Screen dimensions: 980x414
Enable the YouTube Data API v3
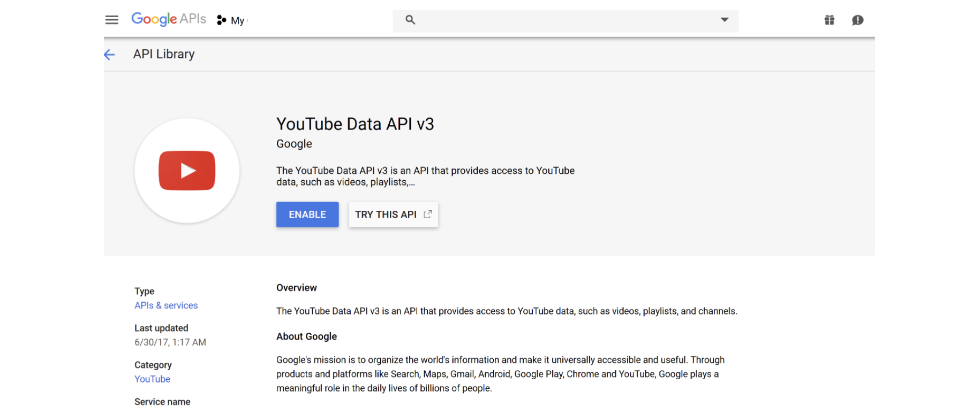point(307,214)
